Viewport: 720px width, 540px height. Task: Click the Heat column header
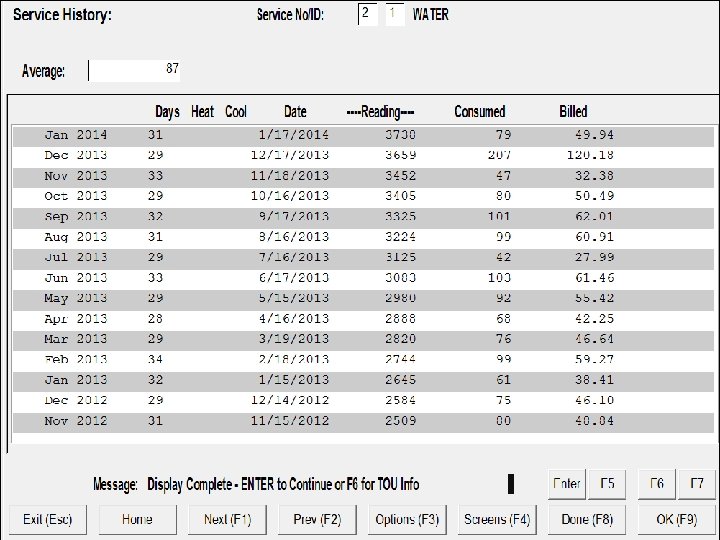pos(202,112)
